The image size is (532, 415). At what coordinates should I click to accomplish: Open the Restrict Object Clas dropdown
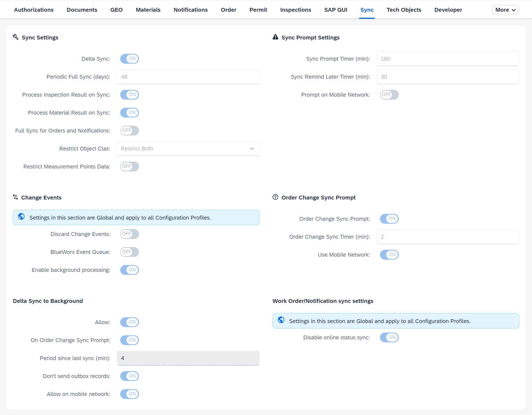pos(188,149)
